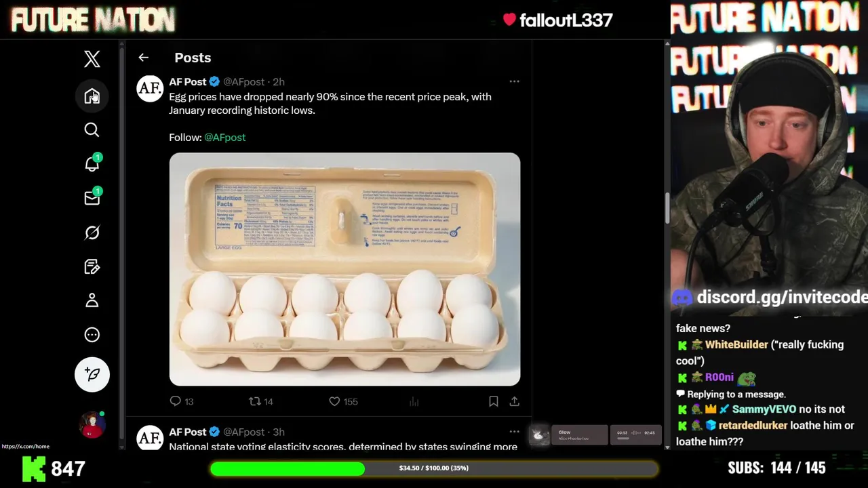The height and width of the screenshot is (488, 868).
Task: Click the X logo icon
Action: pos(92,59)
